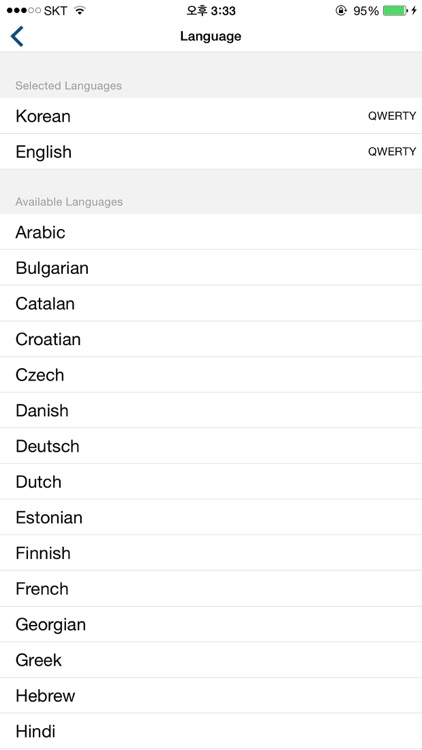This screenshot has height=750, width=422.
Task: Select the Danish language entry
Action: pos(211,410)
